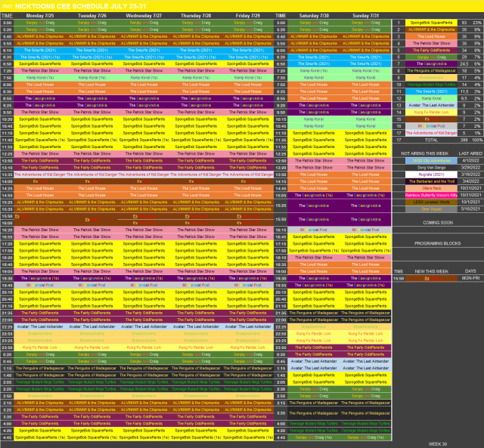
Task: Click the 'WEEK 30' label
Action: pyautogui.click(x=438, y=444)
